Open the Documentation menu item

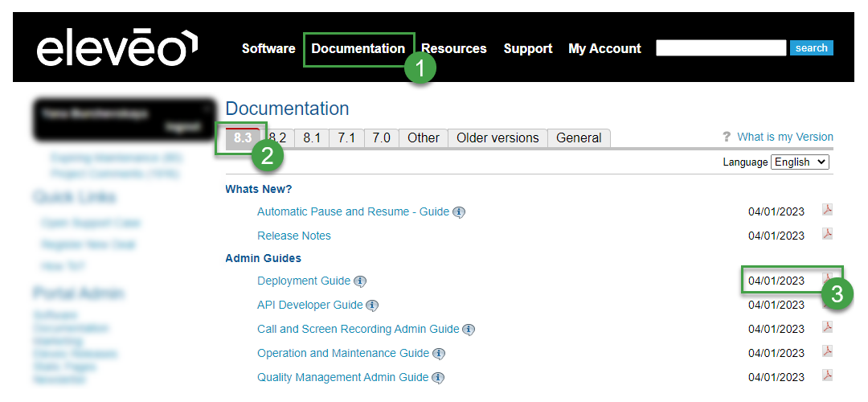coord(358,48)
